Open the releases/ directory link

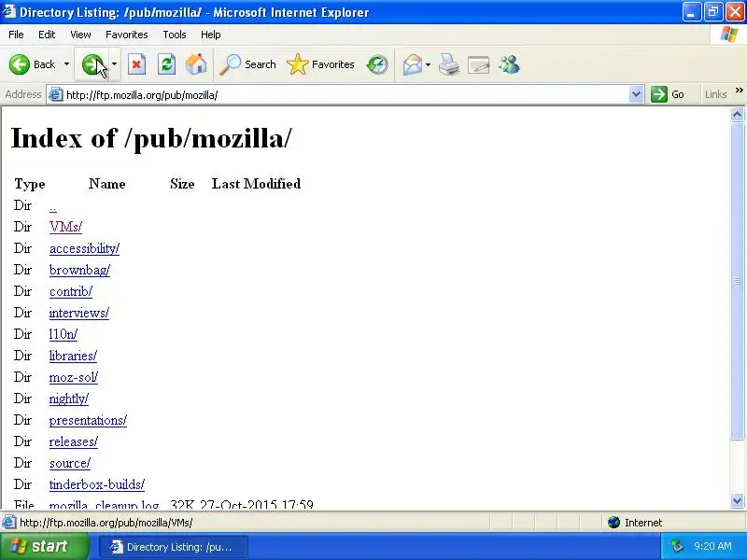point(74,441)
